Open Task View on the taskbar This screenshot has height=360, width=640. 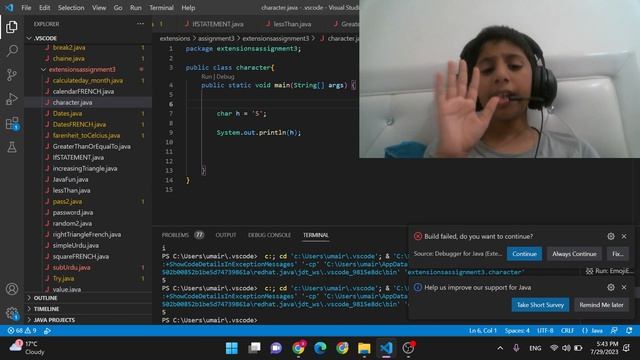coord(254,348)
